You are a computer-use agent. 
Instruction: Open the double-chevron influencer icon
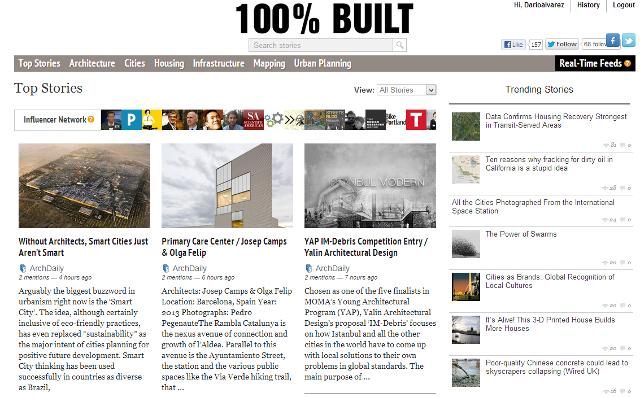(294, 120)
